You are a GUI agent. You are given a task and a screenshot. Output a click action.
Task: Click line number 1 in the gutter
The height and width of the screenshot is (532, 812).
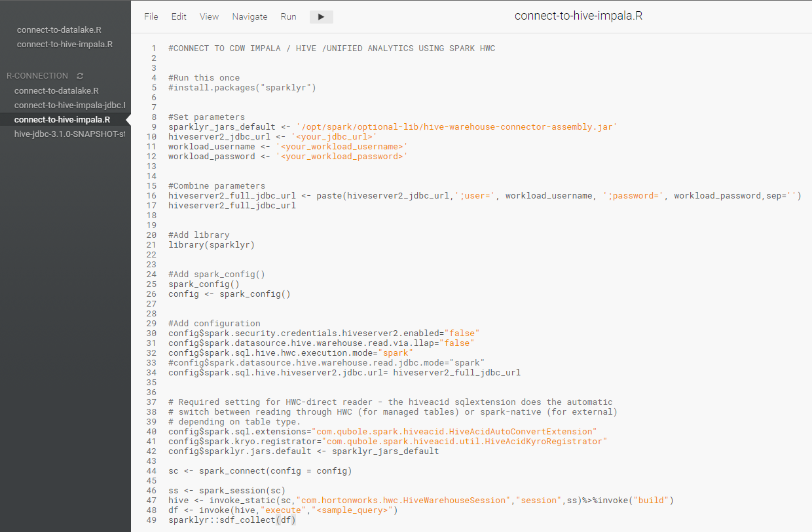[x=153, y=48]
